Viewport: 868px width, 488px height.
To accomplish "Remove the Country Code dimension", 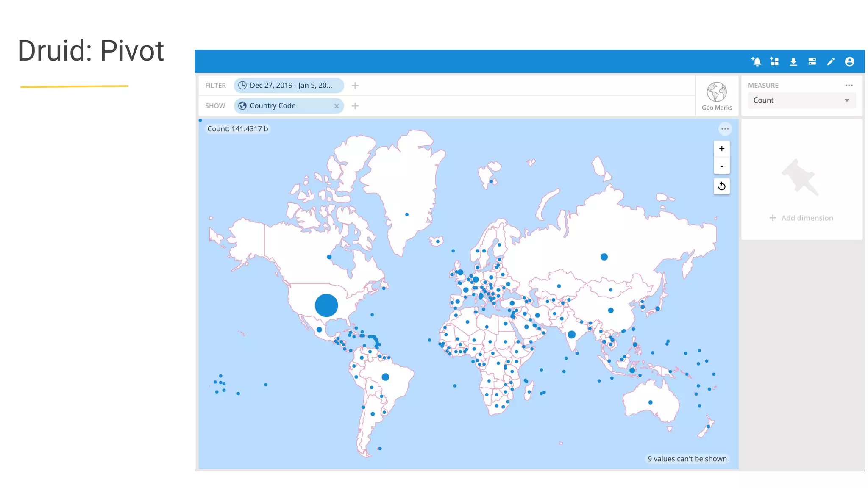I will click(337, 106).
